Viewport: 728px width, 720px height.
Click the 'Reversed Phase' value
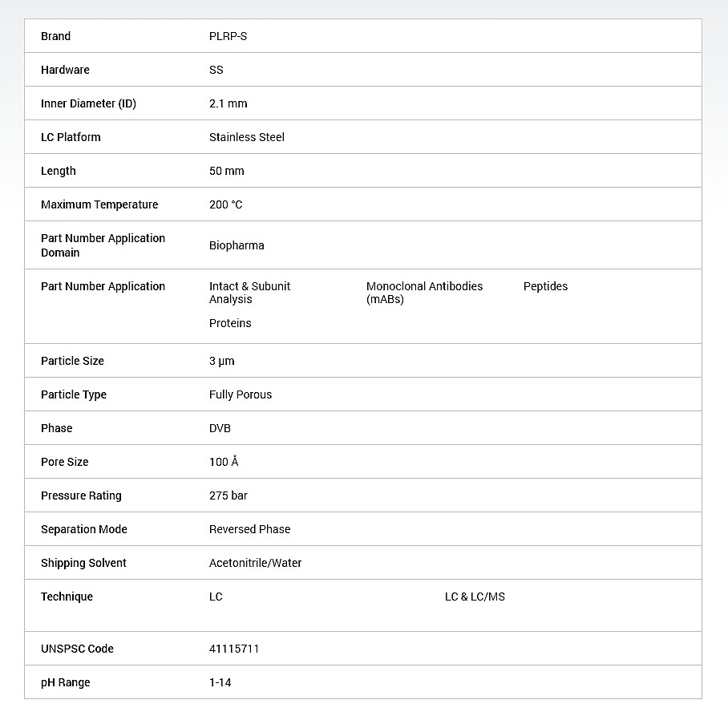pos(250,529)
